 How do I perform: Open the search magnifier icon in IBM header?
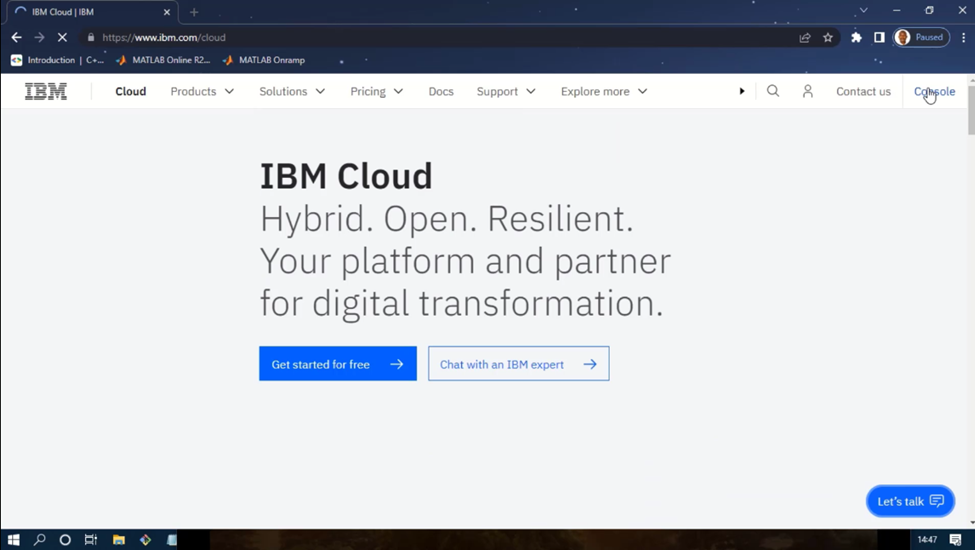click(773, 91)
